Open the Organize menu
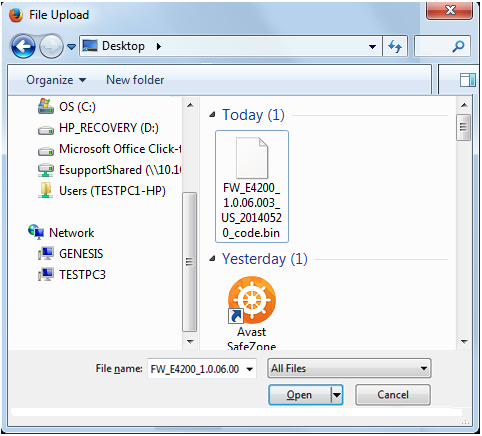The image size is (482, 436). pyautogui.click(x=56, y=80)
